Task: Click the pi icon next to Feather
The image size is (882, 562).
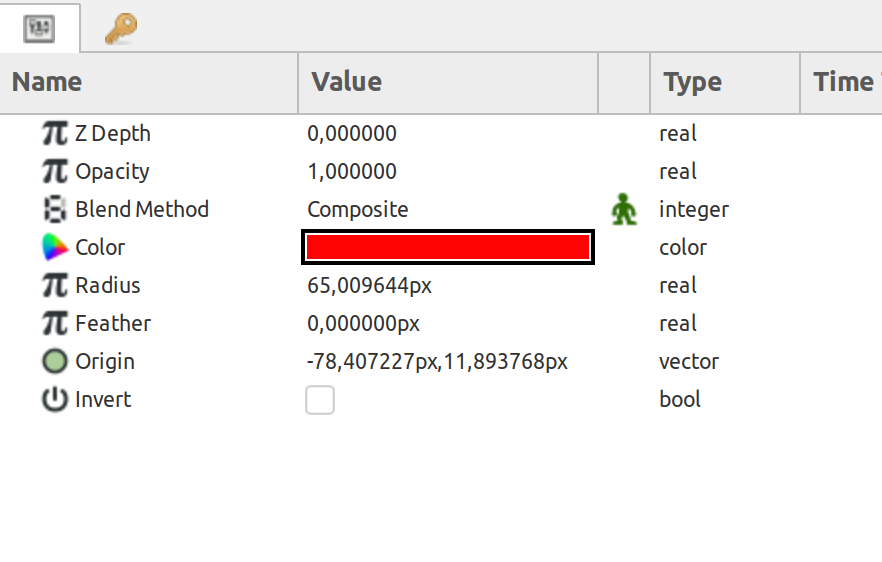Action: 55,323
